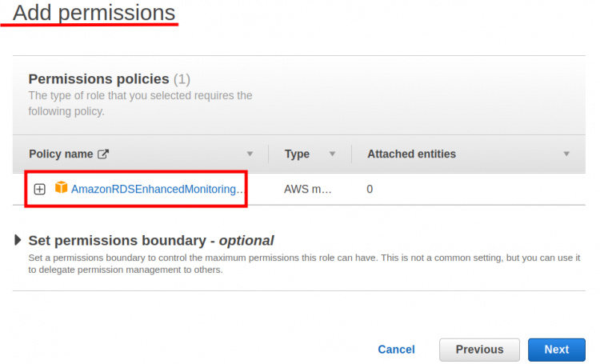600x364 pixels.
Task: Click the Attached entities column sort arrow
Action: coord(566,154)
